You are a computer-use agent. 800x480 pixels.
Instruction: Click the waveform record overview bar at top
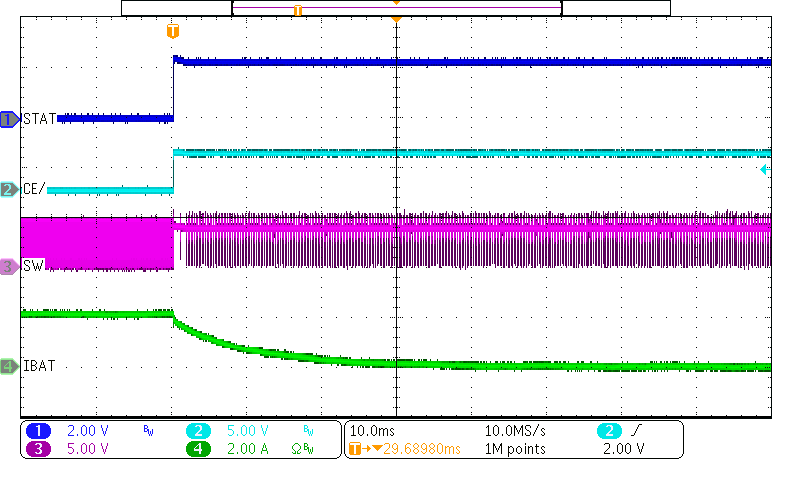pyautogui.click(x=396, y=8)
